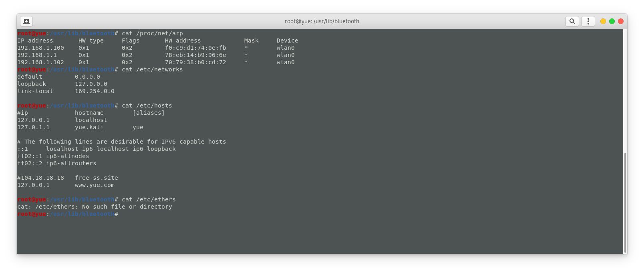Image resolution: width=644 pixels, height=274 pixels.
Task: Click IP address 192.168.1.102
Action: click(40, 62)
